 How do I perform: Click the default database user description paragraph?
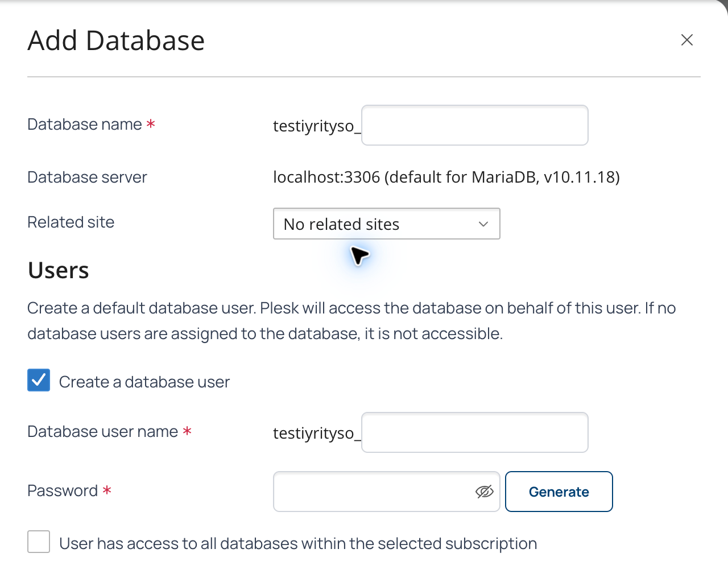pos(351,321)
